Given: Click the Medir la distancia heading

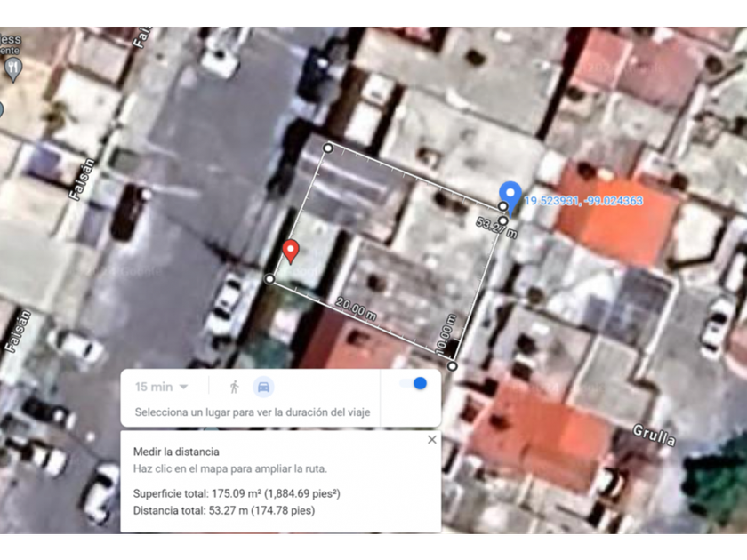Looking at the screenshot, I should 176,452.
